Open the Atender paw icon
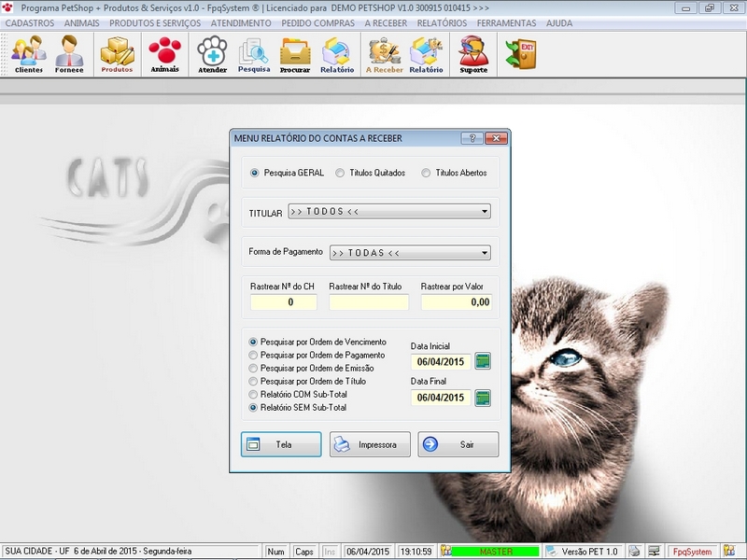 (213, 54)
